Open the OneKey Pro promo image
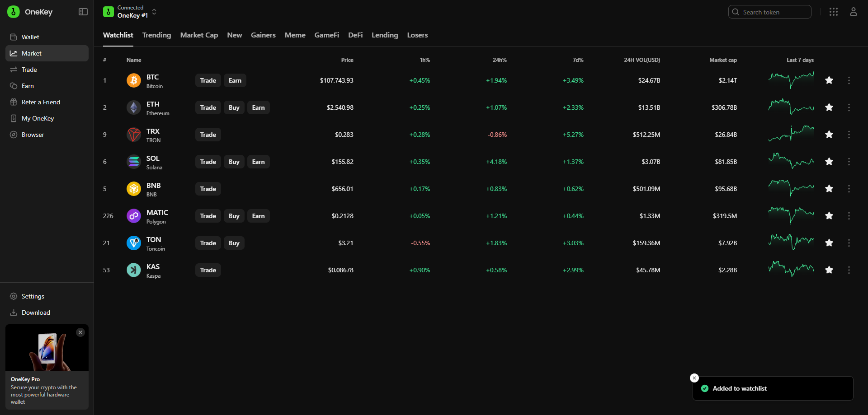This screenshot has height=415, width=868. 47,348
